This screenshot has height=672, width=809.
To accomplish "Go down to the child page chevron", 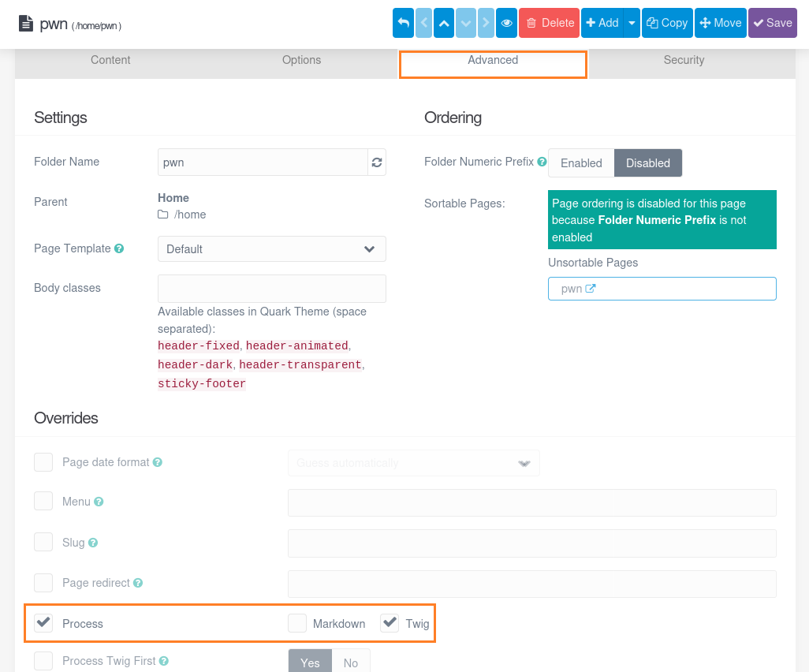I will [x=465, y=23].
